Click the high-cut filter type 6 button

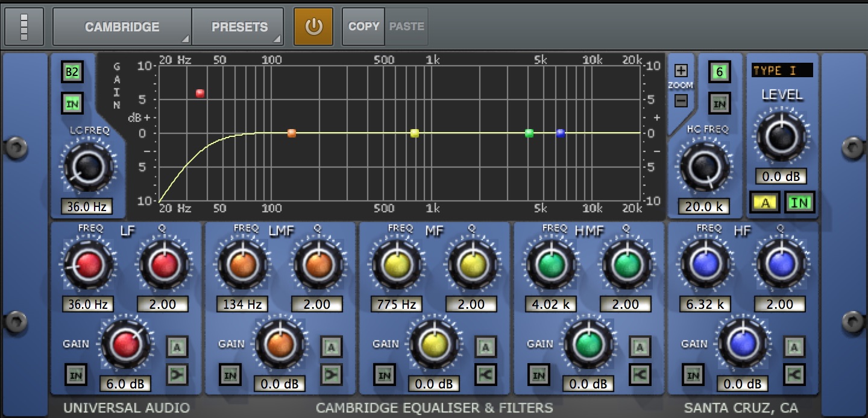click(719, 72)
